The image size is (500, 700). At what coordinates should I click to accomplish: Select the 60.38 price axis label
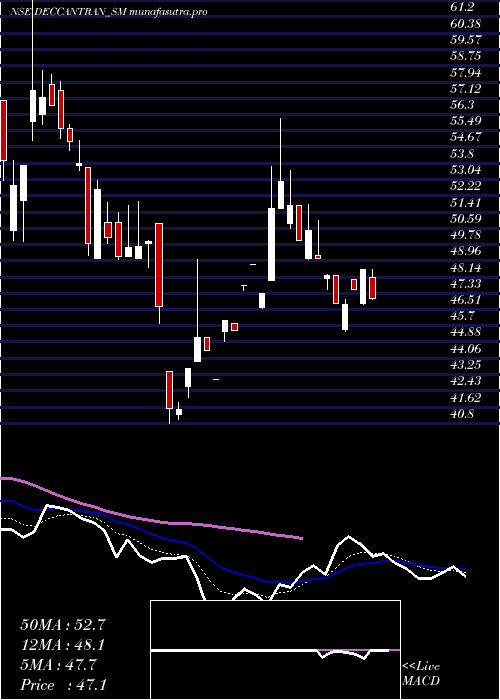466,23
